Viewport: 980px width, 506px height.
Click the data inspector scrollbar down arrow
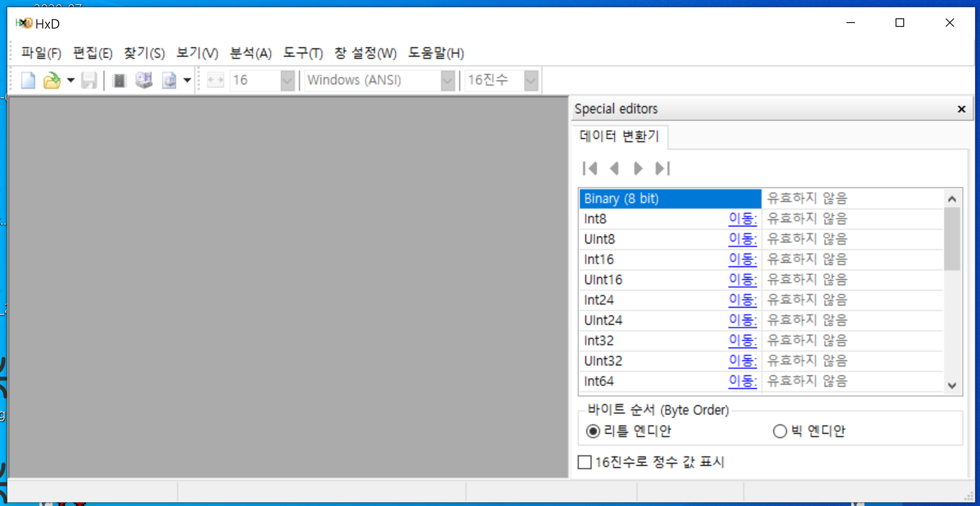952,386
